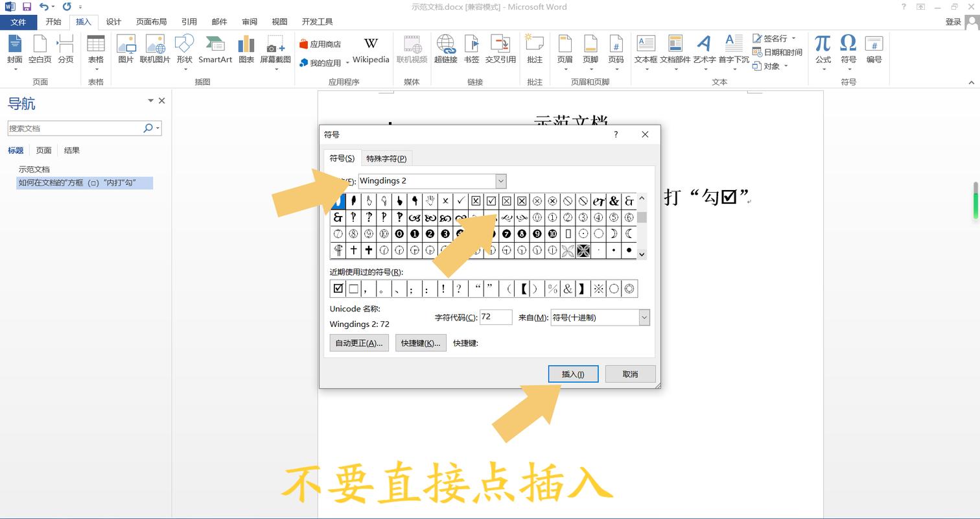Open Office Store (应用商店)
Viewport: 980px width, 519px height.
pos(320,44)
